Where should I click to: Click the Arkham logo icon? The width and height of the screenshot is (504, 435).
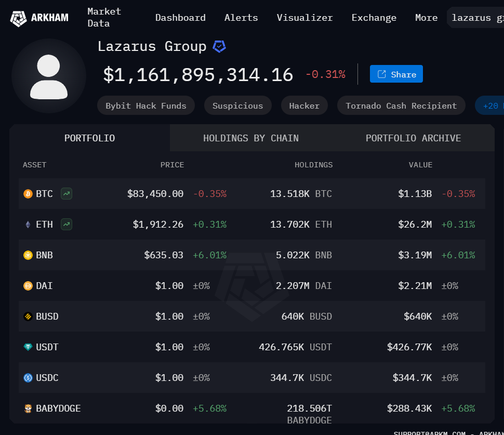[x=18, y=18]
